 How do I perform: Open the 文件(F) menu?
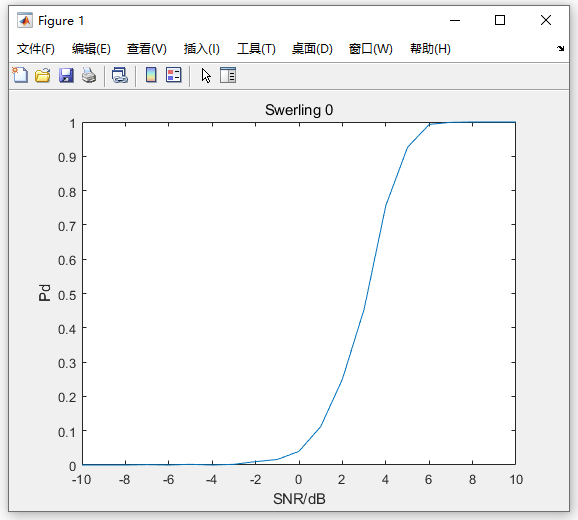click(x=36, y=49)
